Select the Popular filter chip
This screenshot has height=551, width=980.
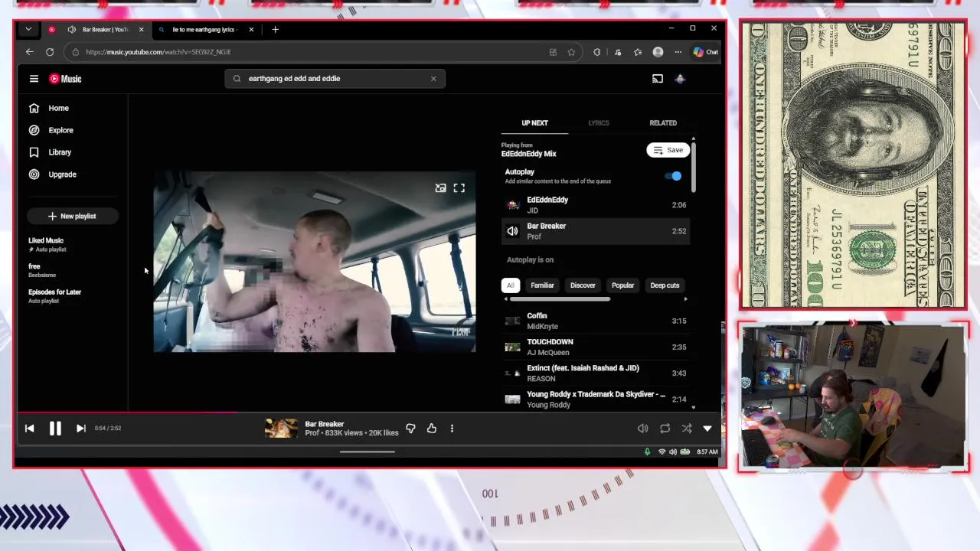622,285
